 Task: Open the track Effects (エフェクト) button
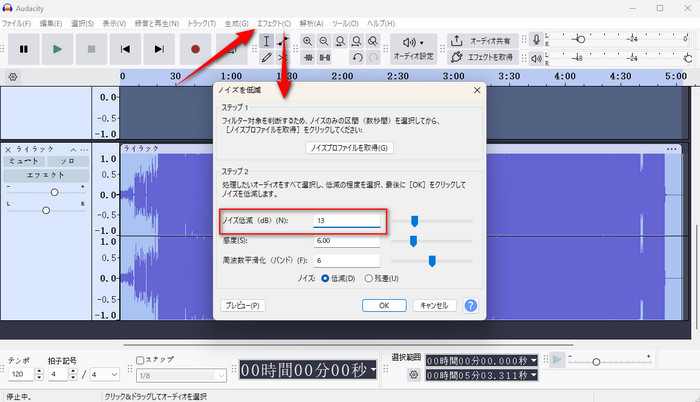tap(46, 175)
